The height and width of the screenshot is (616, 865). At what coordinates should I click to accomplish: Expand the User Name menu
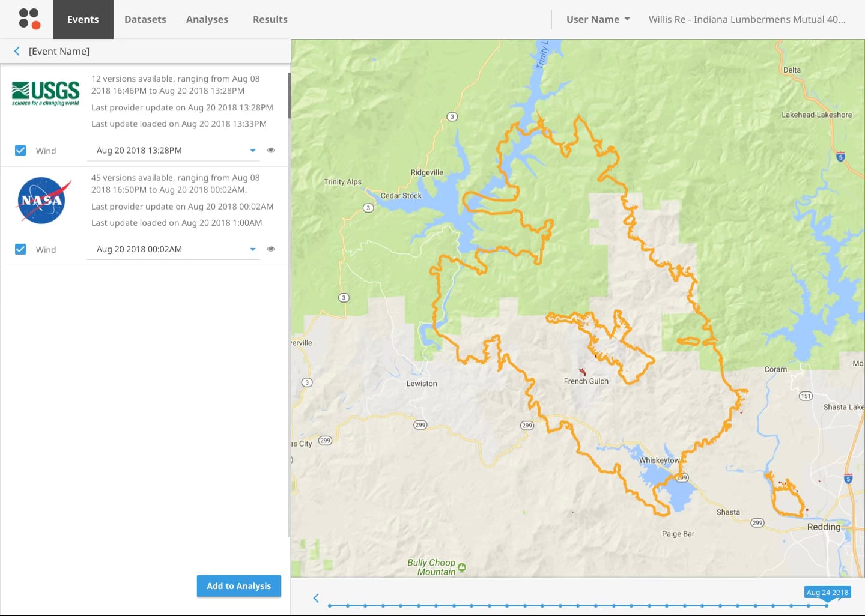[598, 19]
